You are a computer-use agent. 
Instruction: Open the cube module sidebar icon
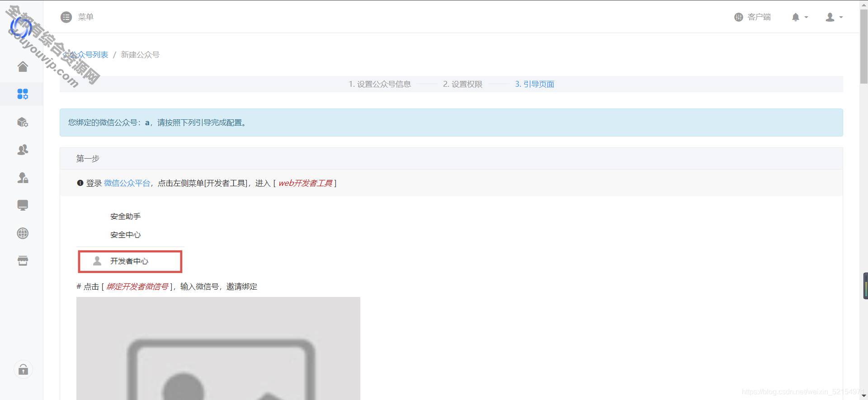point(23,122)
